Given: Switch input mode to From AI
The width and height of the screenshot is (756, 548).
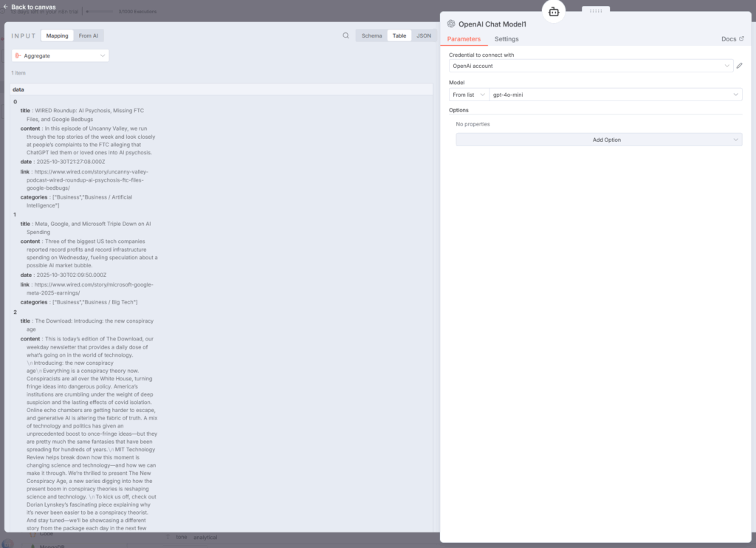Looking at the screenshot, I should tap(90, 35).
